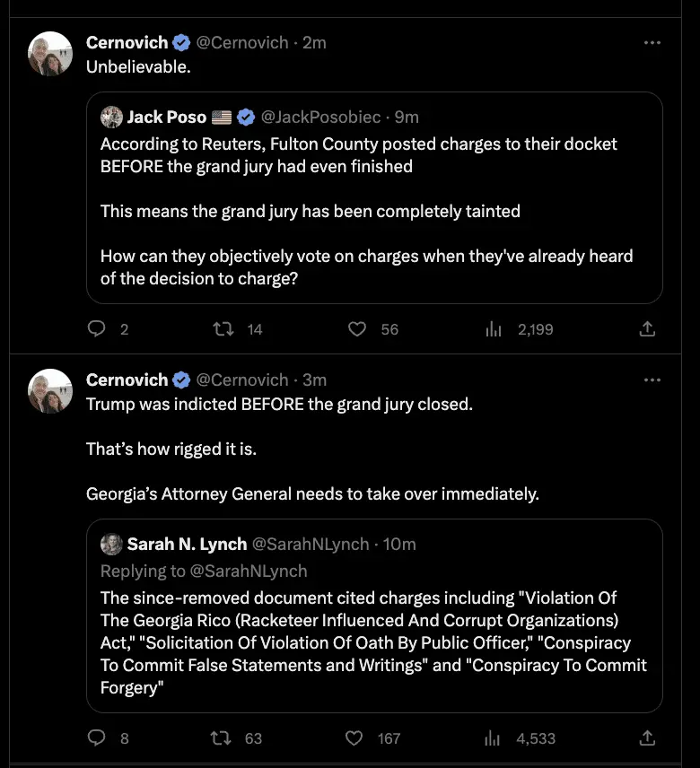Reply to "Trump was indicted" tweet
Screen dimensions: 700x768
coord(97,738)
